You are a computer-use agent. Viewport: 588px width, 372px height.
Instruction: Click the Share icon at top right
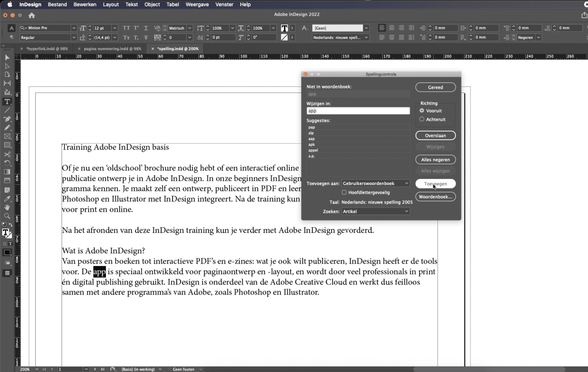(584, 15)
